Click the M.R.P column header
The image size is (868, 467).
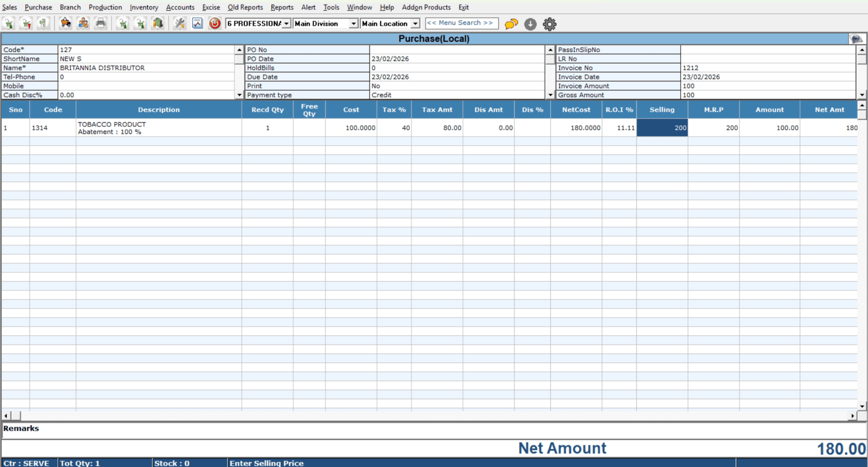pos(713,110)
